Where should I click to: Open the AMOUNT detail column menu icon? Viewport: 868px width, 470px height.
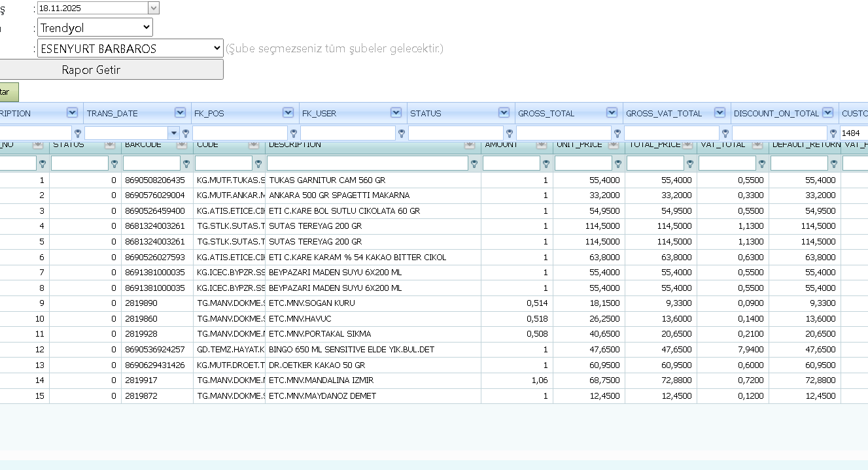point(541,144)
